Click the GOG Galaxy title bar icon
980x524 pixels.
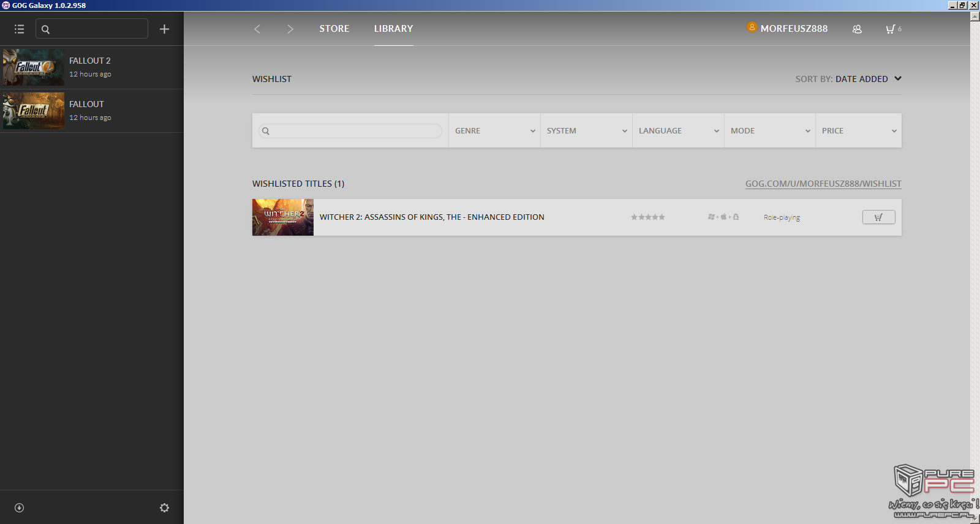click(x=6, y=5)
